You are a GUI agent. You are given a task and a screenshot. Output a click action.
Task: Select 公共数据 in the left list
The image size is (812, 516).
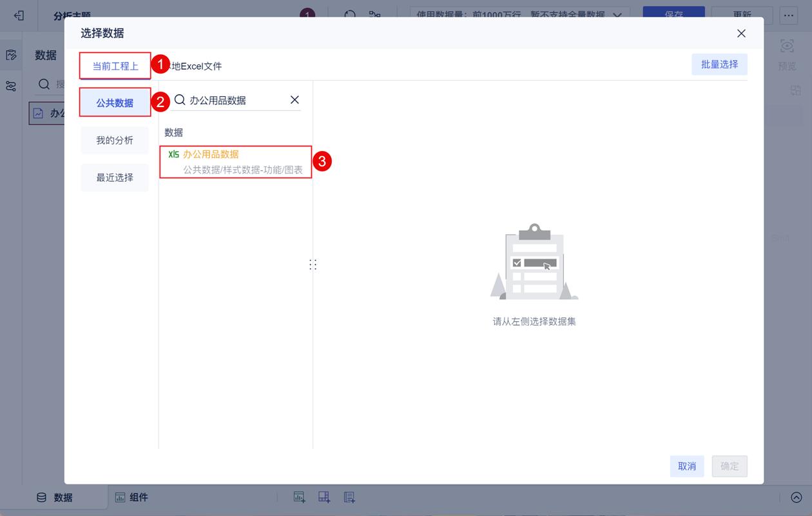click(x=115, y=103)
